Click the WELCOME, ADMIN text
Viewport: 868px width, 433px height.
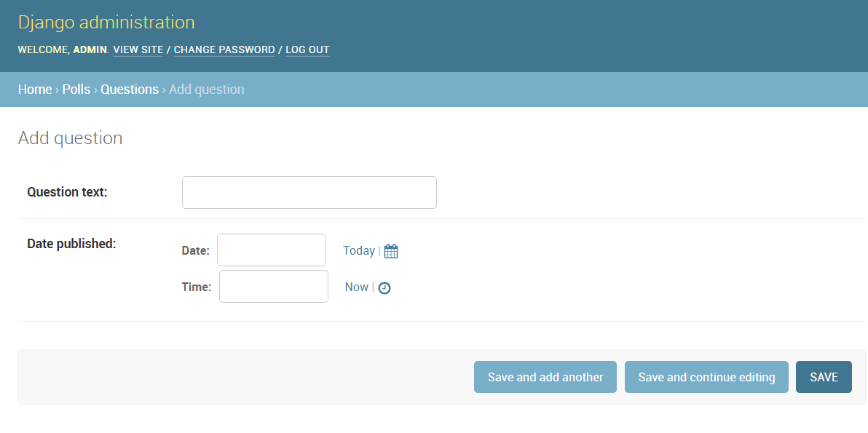pos(63,49)
